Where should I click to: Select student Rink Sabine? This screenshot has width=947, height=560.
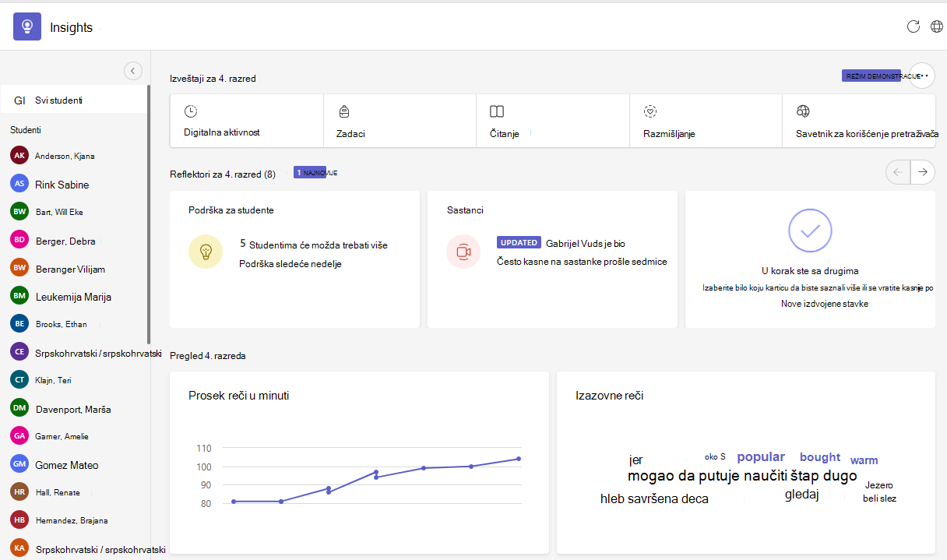(x=73, y=184)
